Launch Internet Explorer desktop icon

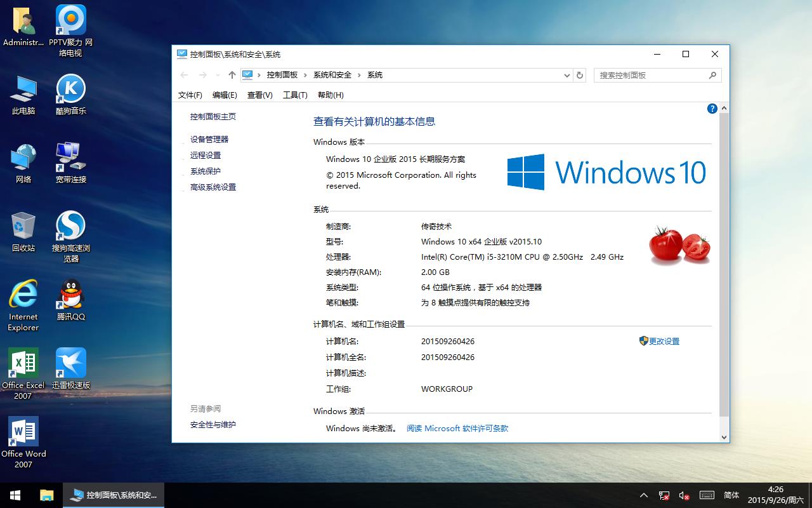coord(23,305)
